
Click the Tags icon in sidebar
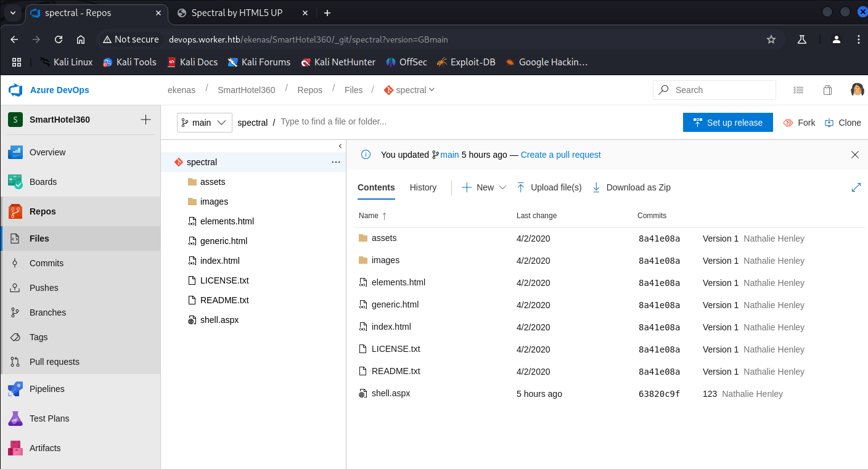pyautogui.click(x=15, y=337)
